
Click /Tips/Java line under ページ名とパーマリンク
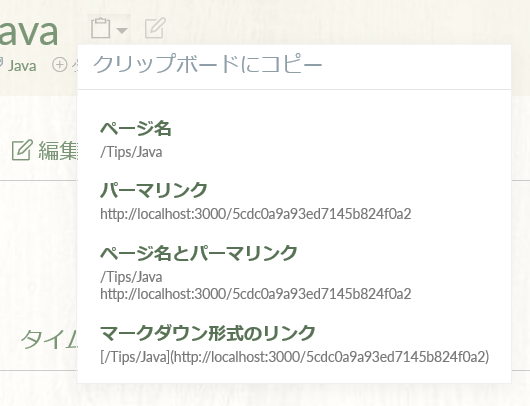coord(131,277)
